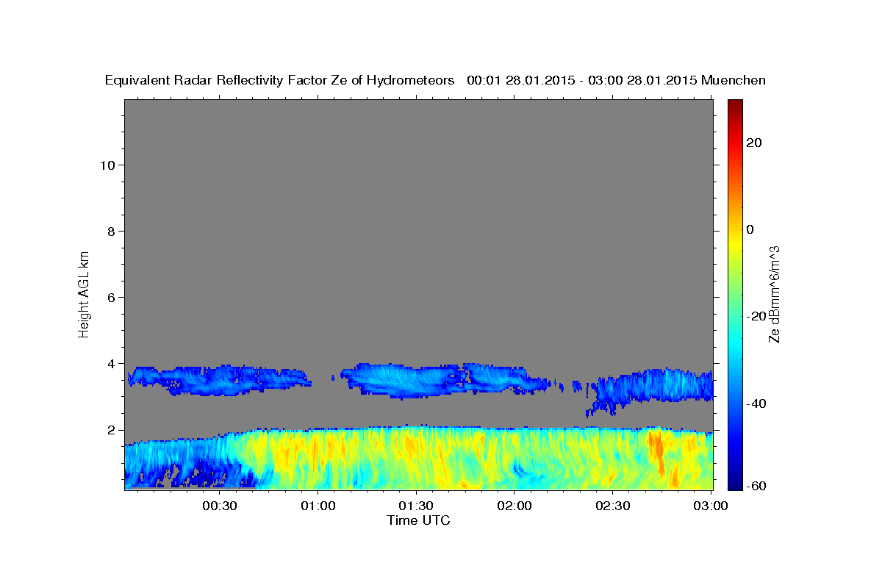This screenshot has width=882, height=588.
Task: Click the '8' height tick label
Action: (x=112, y=231)
